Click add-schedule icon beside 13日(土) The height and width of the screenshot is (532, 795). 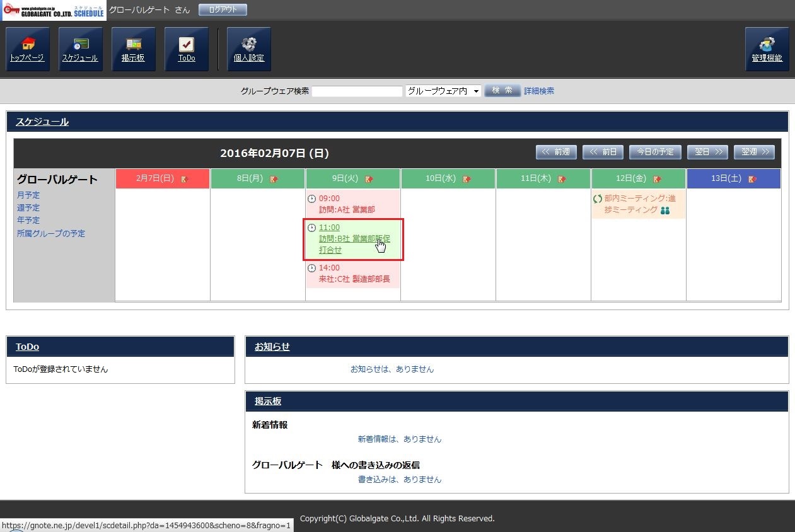click(751, 179)
